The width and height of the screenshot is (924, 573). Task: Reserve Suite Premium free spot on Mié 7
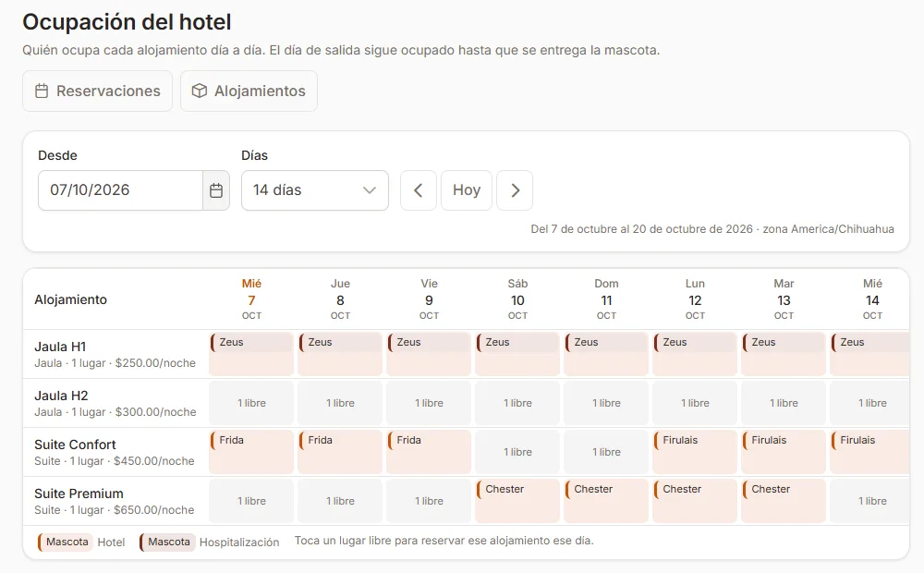251,501
